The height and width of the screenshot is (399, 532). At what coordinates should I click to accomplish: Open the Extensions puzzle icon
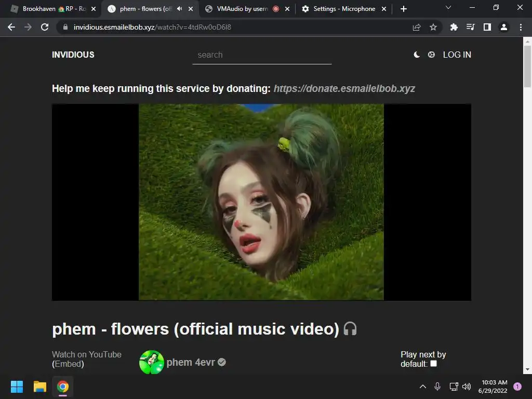point(454,27)
